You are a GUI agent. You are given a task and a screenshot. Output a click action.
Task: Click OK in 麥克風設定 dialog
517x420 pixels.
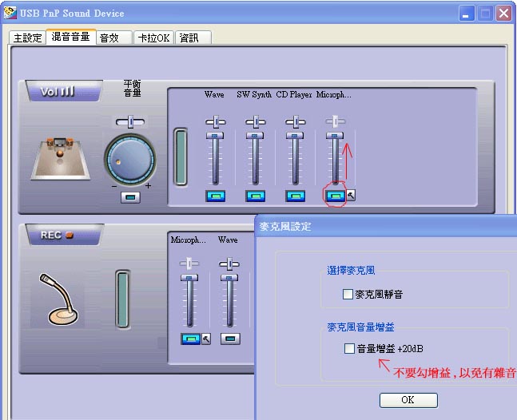click(408, 400)
